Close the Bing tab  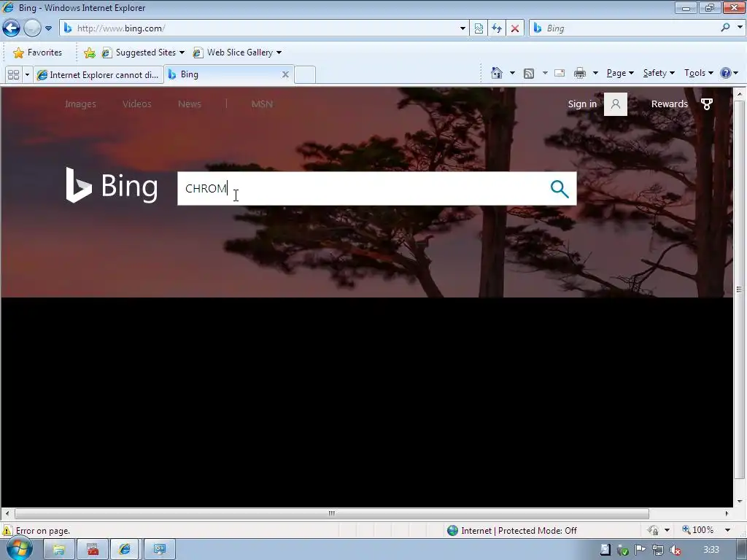pos(285,74)
